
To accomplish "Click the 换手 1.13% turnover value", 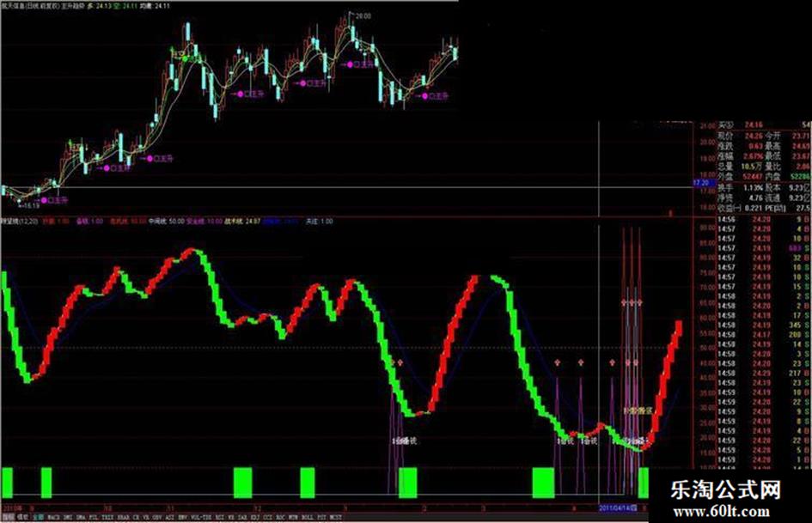I will click(754, 187).
